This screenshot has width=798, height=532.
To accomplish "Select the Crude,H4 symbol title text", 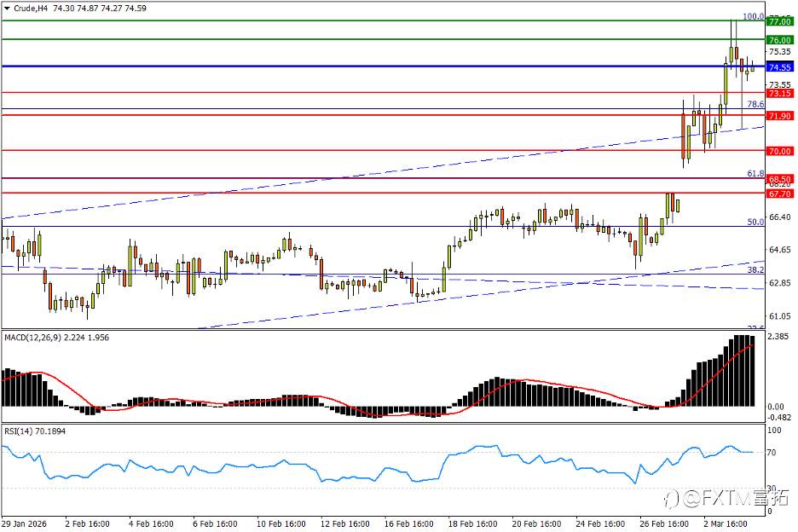I will click(x=31, y=9).
